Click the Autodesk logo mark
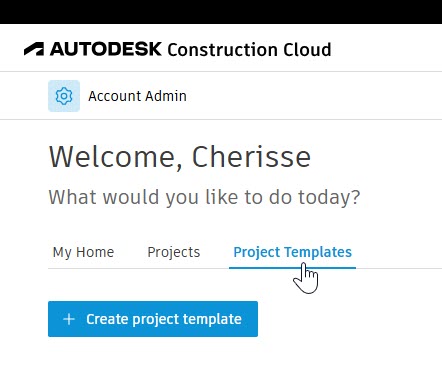Screen dimensions: 442x371 coord(34,49)
